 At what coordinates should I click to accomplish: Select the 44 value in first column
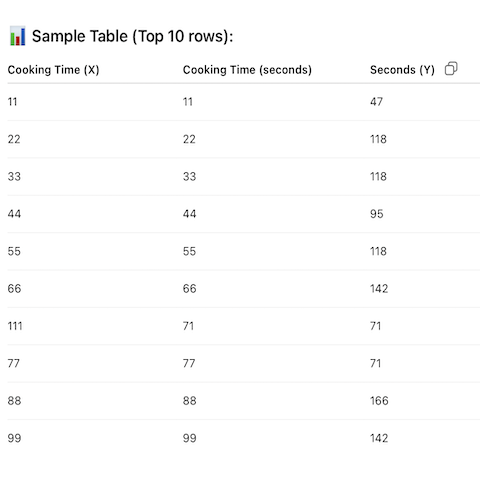[x=14, y=214]
